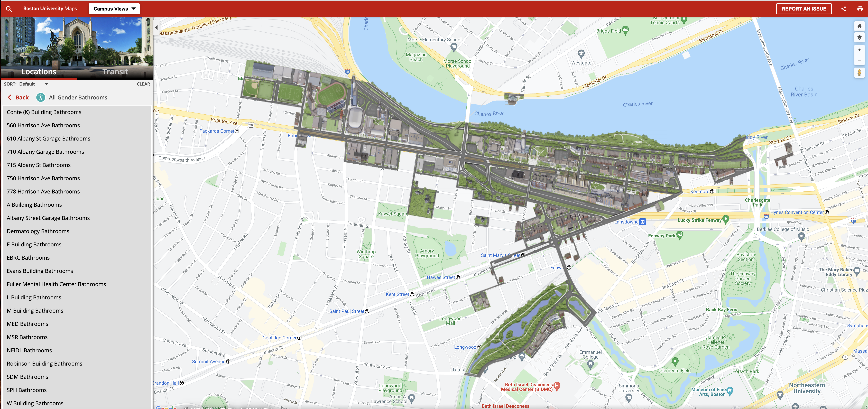Click the All-Gender Bathrooms accessibility icon
Image resolution: width=868 pixels, height=409 pixels.
click(40, 97)
